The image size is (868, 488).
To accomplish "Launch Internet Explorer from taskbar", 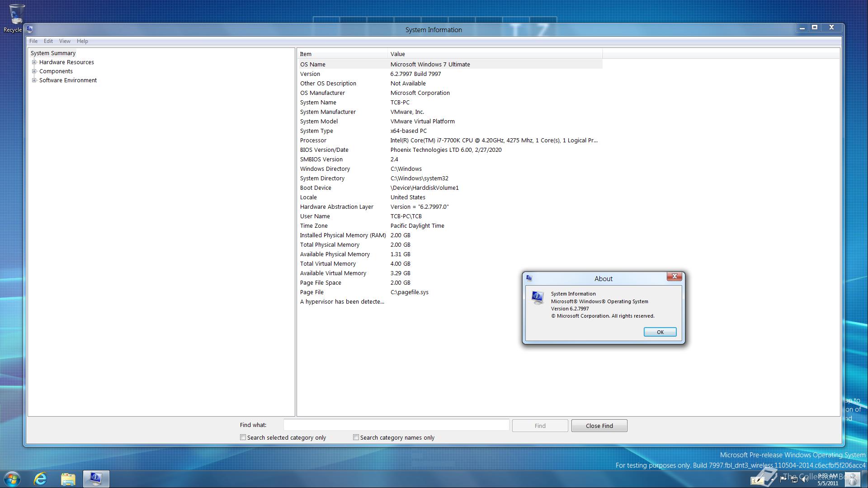I will tap(40, 479).
